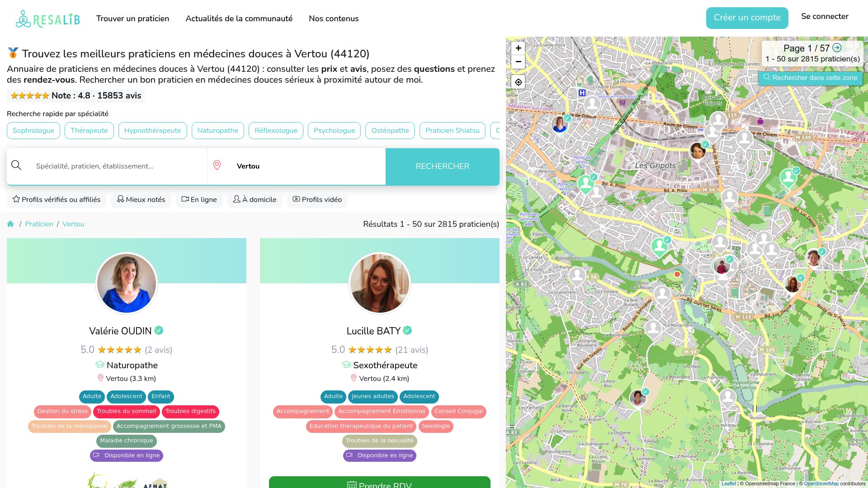This screenshot has height=488, width=868.
Task: Click Prendre RDV for Lucille BATY
Action: pos(380,484)
